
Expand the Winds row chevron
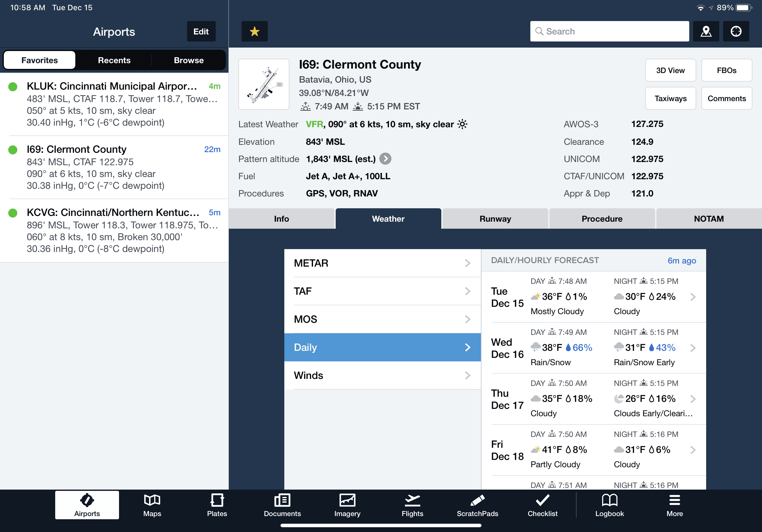tap(467, 375)
